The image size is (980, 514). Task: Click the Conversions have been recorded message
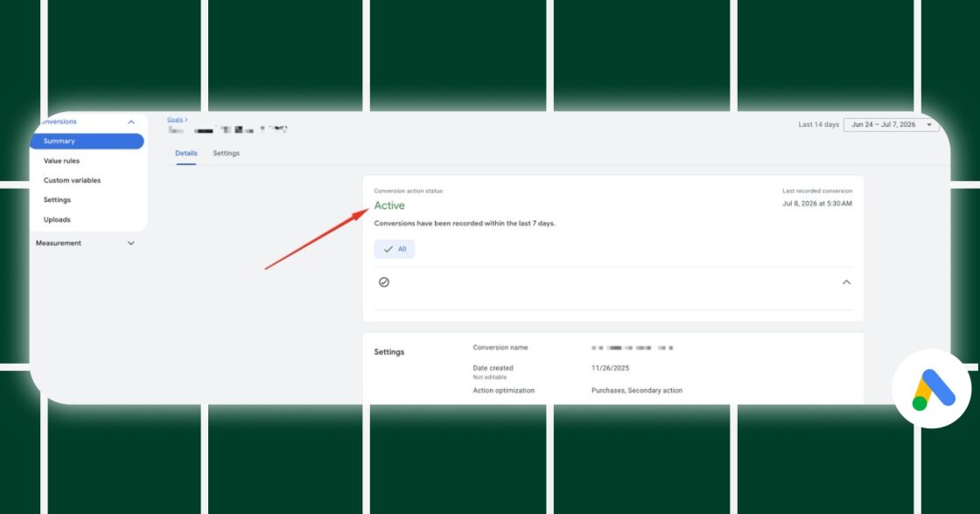[x=465, y=224]
